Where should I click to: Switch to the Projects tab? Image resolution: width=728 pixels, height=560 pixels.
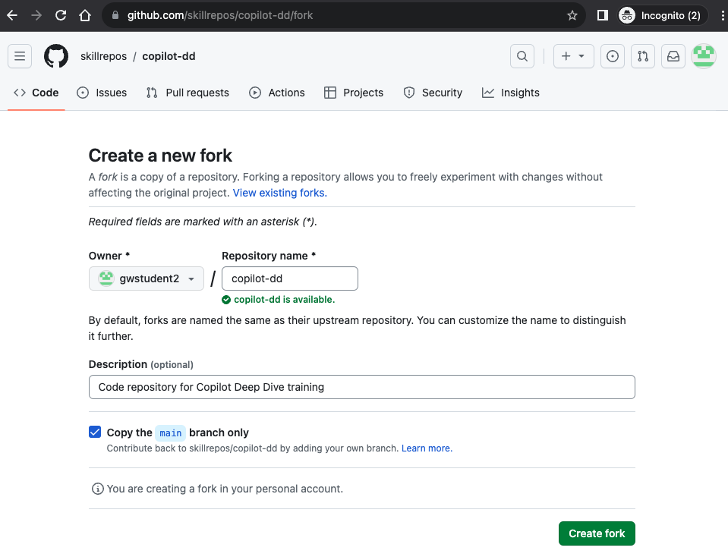tap(354, 93)
